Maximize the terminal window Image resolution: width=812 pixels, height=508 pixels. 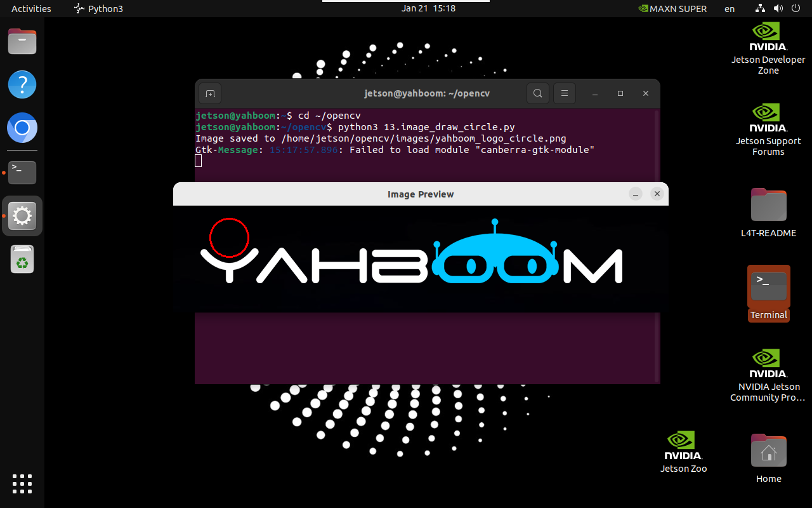[x=620, y=93]
